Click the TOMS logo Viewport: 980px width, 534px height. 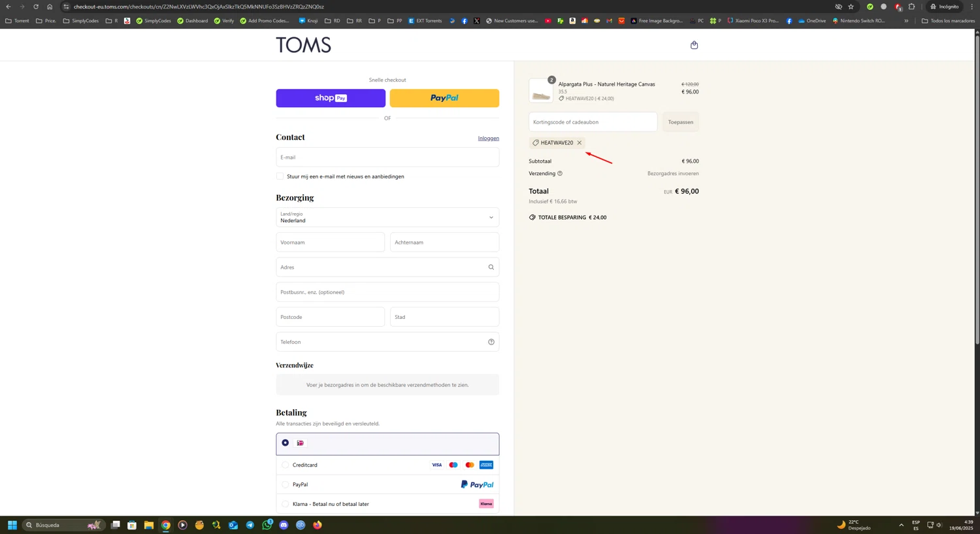coord(303,45)
